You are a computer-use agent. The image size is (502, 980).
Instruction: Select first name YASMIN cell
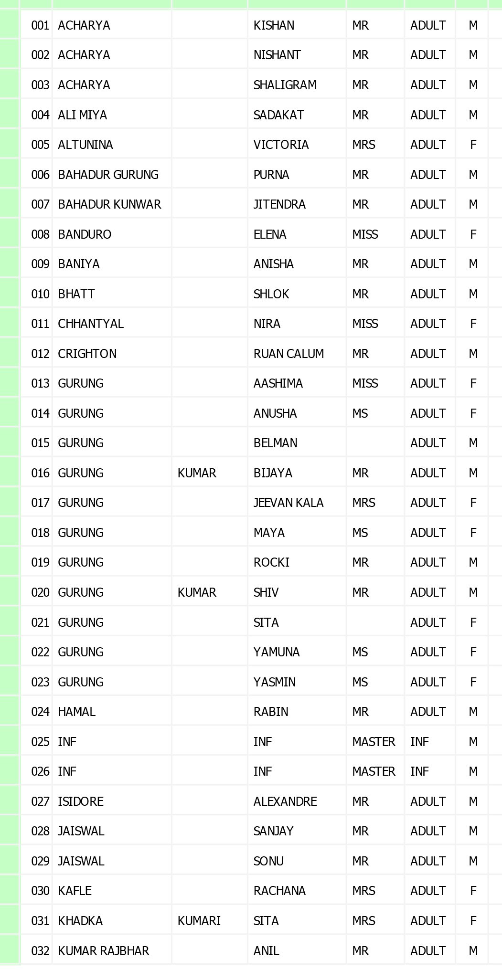275,682
